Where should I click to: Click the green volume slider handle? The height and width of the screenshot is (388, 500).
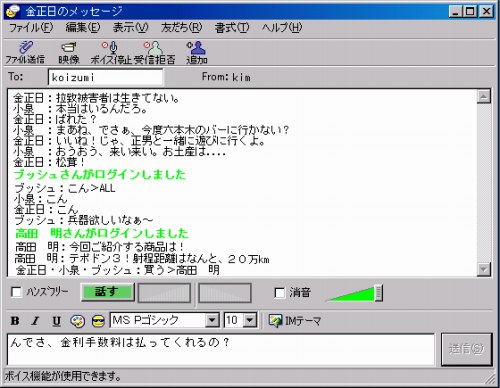(x=378, y=293)
